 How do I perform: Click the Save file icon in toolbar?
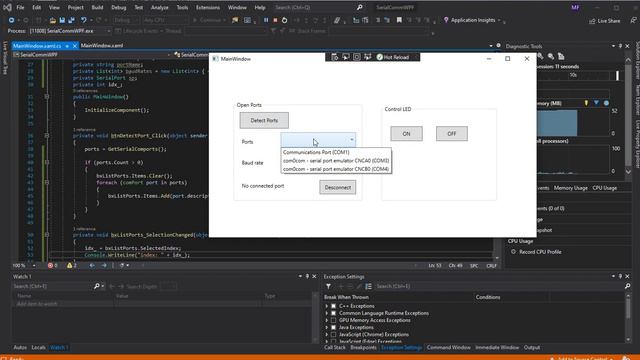pos(62,20)
